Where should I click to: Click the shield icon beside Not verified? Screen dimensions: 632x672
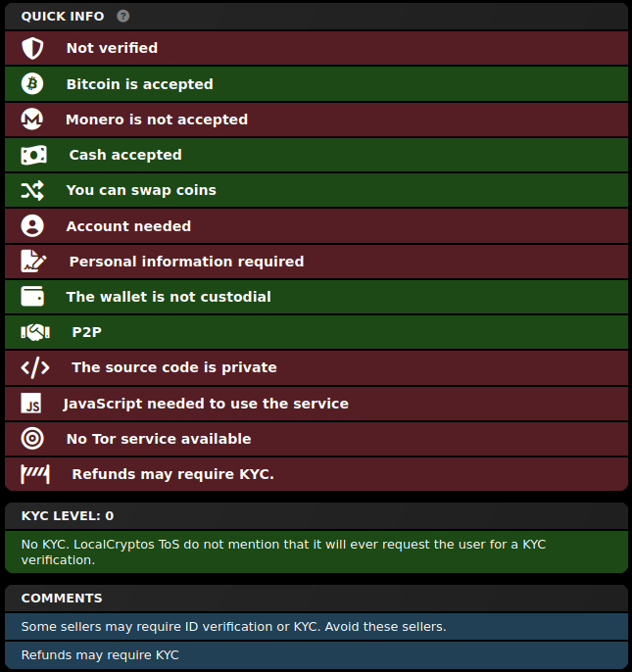click(32, 48)
